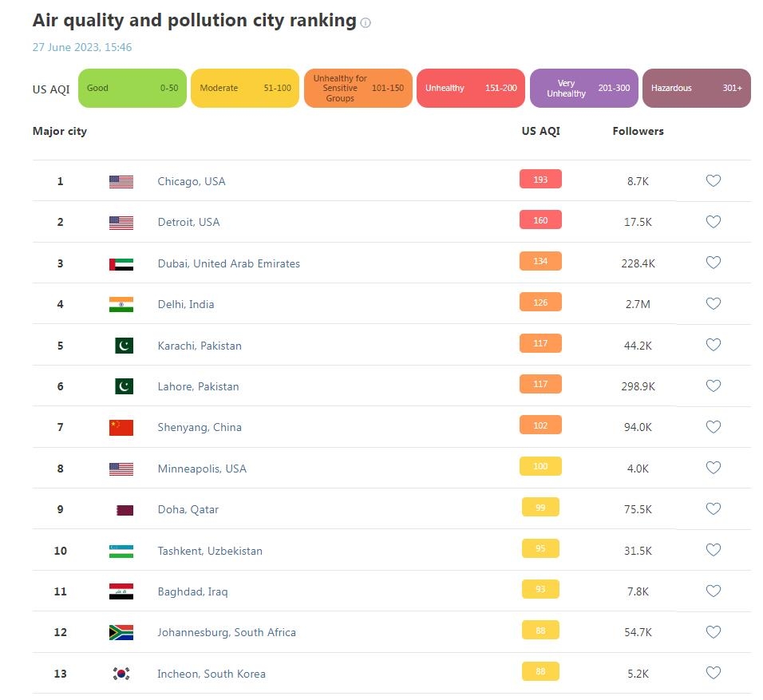The image size is (763, 700).
Task: Toggle the heart for Johannesburg, South Africa
Action: pyautogui.click(x=713, y=632)
